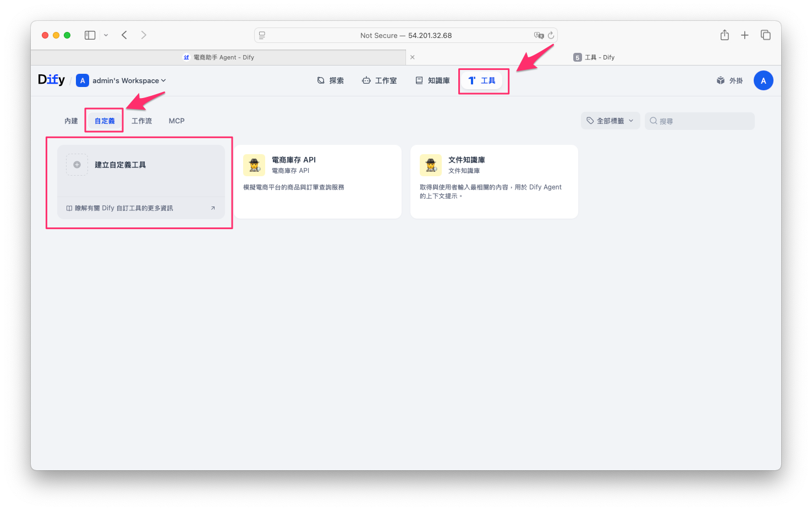
Task: Go back with the browser back arrow
Action: click(x=124, y=35)
